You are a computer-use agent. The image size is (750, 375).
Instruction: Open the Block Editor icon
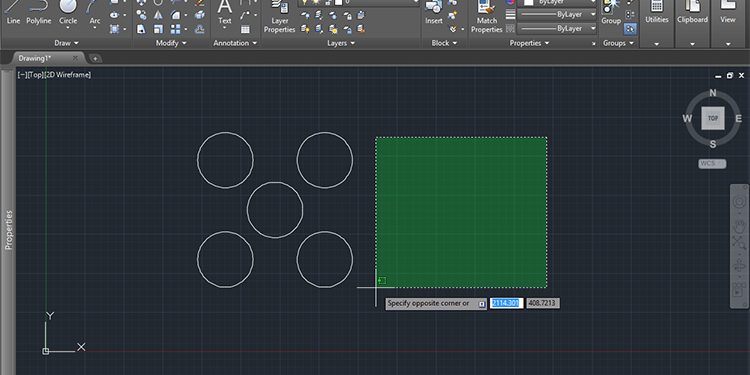452,16
